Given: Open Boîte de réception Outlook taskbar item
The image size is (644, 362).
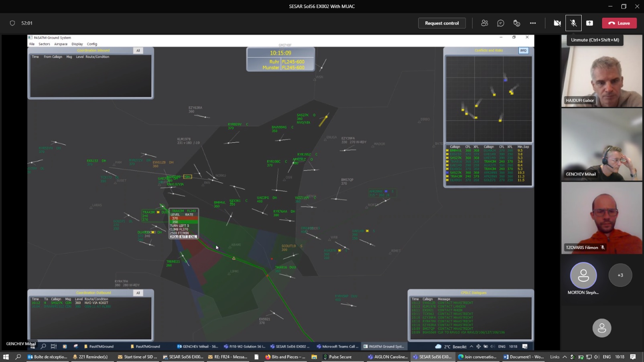Looking at the screenshot, I should [x=48, y=357].
